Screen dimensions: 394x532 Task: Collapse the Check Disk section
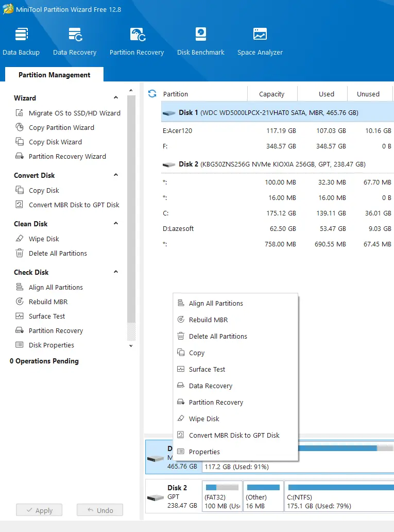pyautogui.click(x=115, y=272)
